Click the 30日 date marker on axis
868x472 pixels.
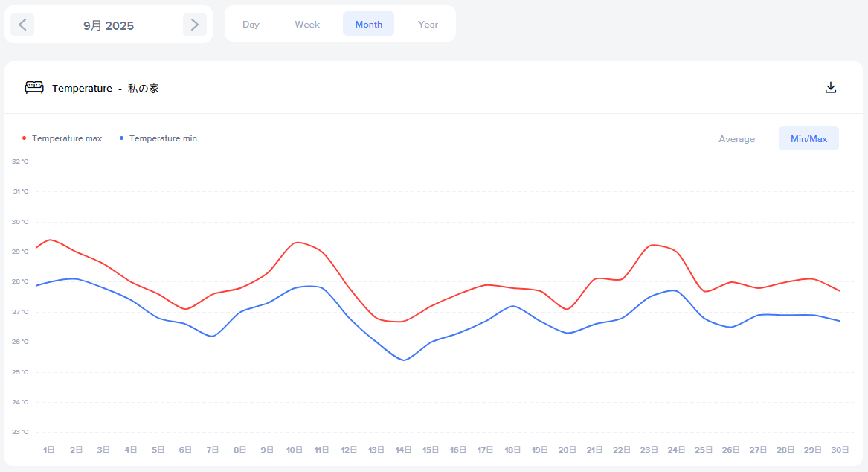840,450
